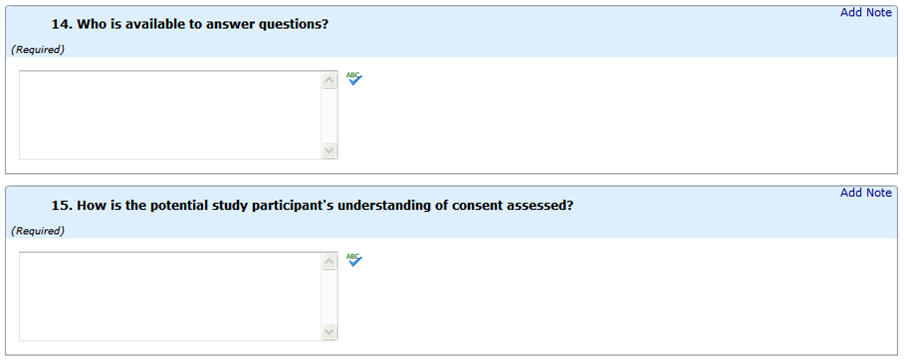The image size is (904, 361).
Task: Click up arrow in question 15 textbox scrollbar
Action: [329, 261]
